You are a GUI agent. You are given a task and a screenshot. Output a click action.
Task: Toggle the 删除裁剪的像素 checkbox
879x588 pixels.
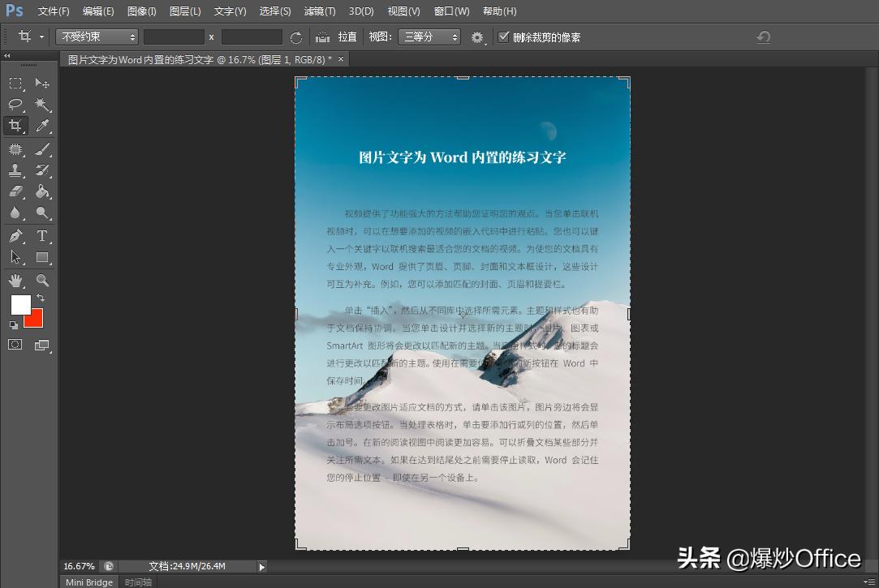pos(505,36)
